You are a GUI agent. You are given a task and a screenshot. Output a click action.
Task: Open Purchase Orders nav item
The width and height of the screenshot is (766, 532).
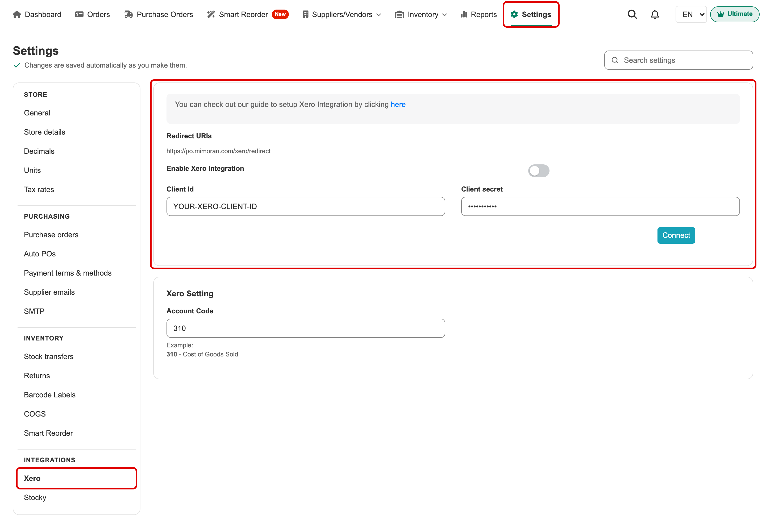coord(159,14)
